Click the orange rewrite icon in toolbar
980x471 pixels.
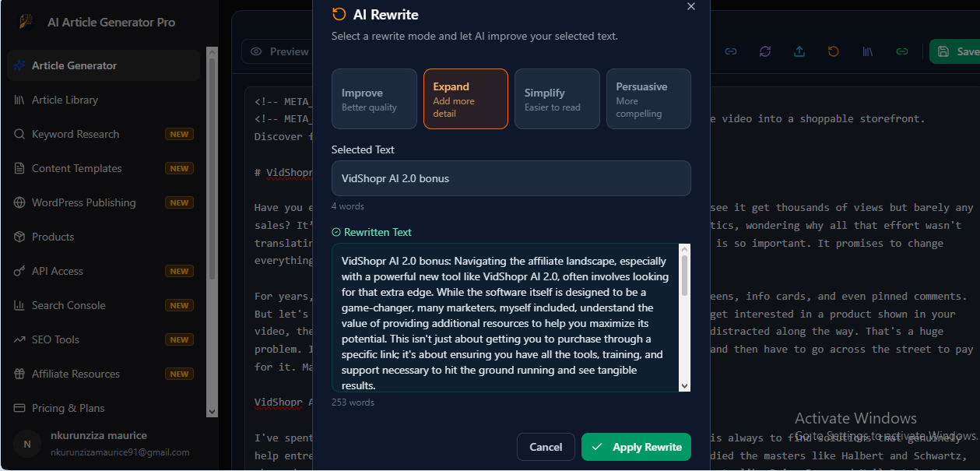point(834,51)
